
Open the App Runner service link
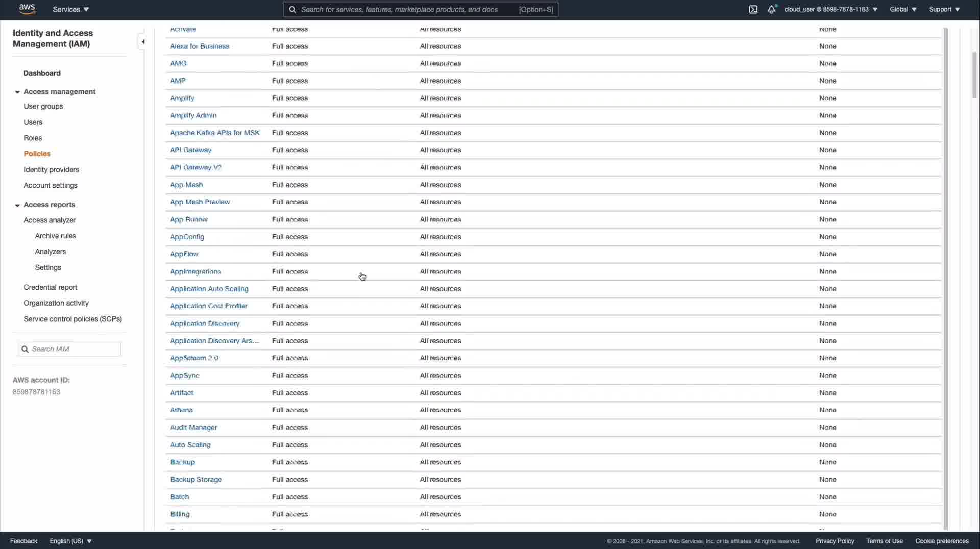click(x=189, y=219)
